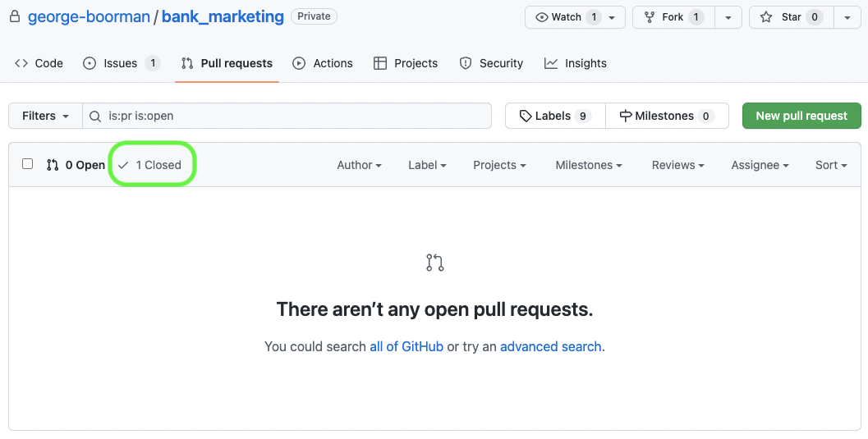Select the Pull requests tab
Image resolution: width=868 pixels, height=439 pixels.
tap(227, 63)
